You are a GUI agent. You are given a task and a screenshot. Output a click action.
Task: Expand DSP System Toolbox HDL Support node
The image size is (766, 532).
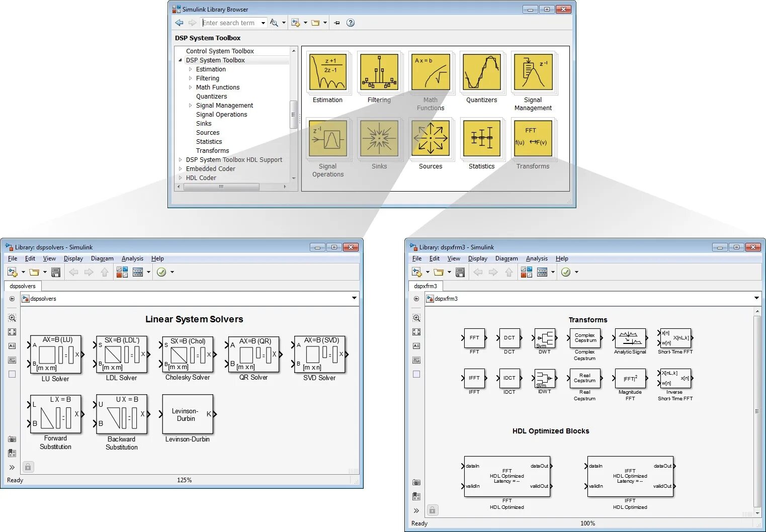181,160
